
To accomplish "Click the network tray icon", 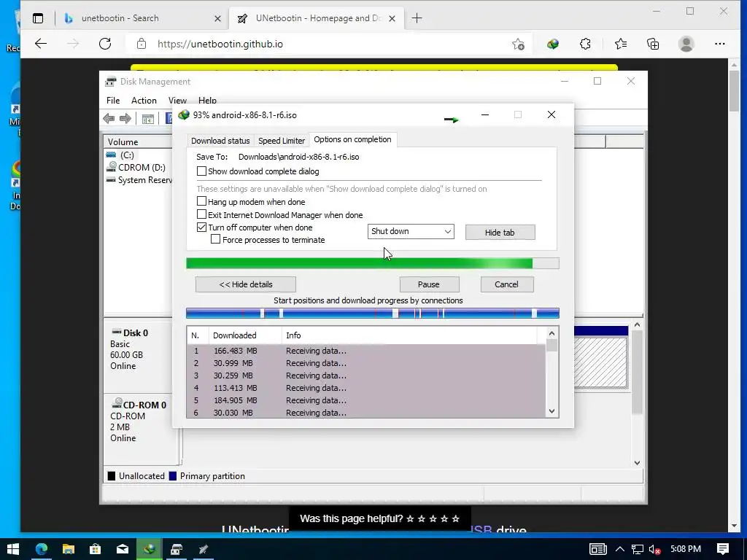I will (638, 550).
